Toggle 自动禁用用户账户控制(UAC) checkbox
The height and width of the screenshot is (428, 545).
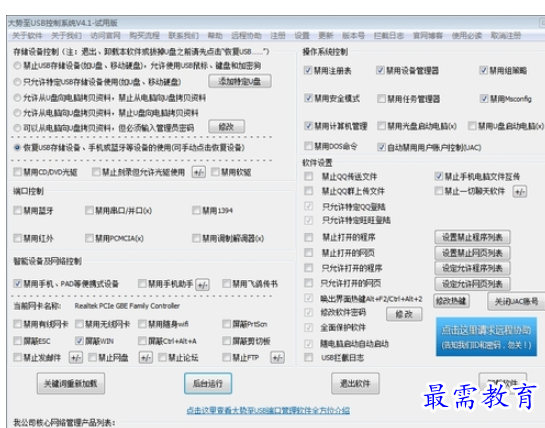pyautogui.click(x=381, y=147)
